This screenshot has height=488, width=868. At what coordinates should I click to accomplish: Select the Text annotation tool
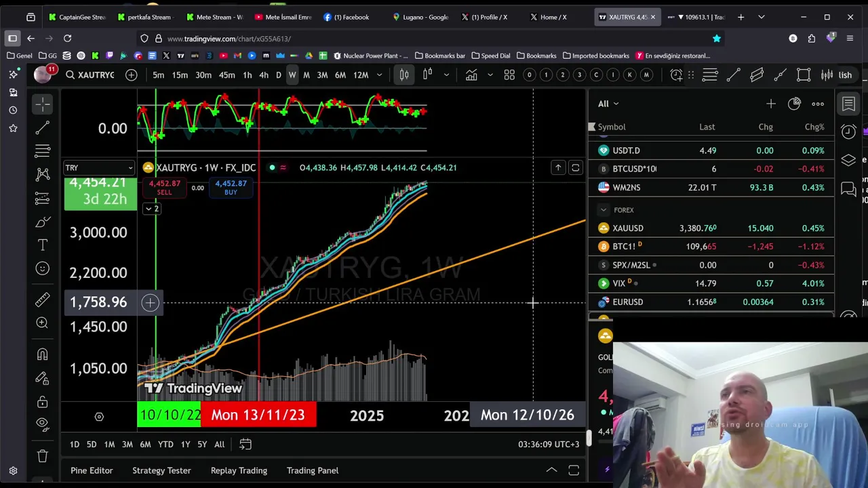tap(42, 245)
